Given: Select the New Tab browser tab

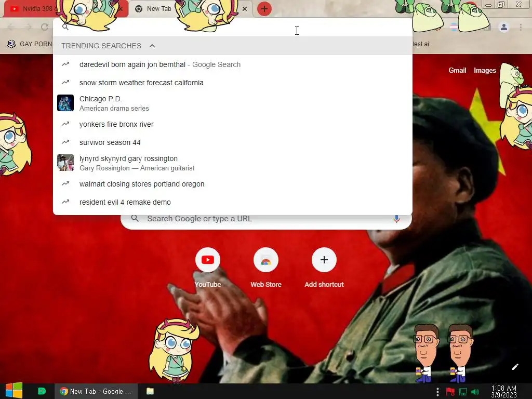Looking at the screenshot, I should click(x=159, y=9).
